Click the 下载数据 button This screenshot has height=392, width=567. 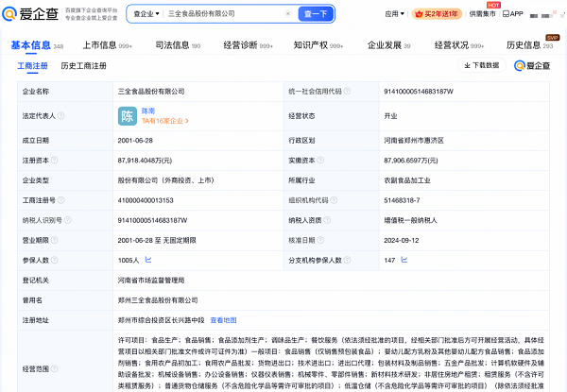click(x=482, y=65)
